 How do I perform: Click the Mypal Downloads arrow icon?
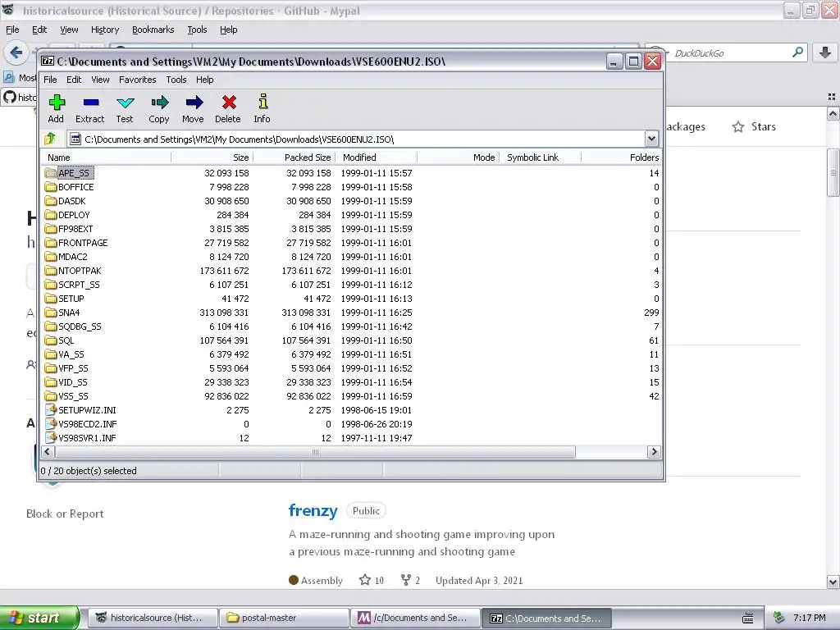(825, 52)
